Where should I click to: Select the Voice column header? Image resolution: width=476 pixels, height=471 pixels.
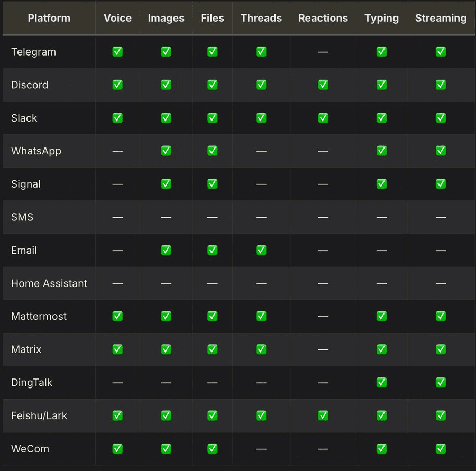pyautogui.click(x=117, y=18)
